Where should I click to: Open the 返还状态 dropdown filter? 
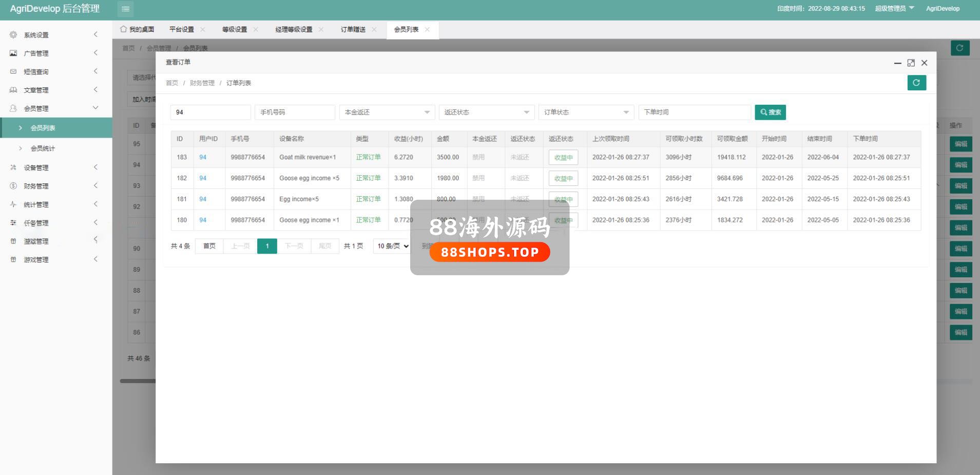click(x=486, y=112)
